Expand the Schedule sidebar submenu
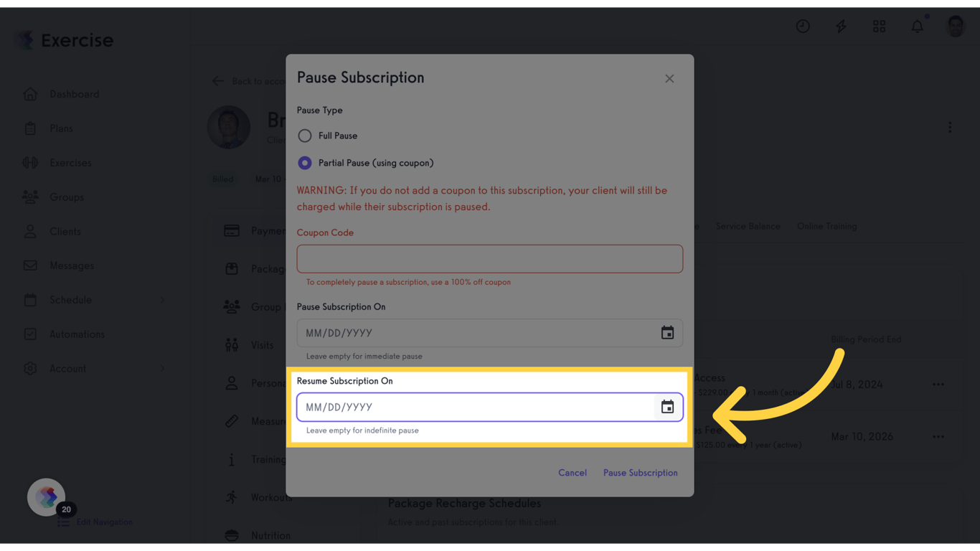This screenshot has width=980, height=551. tap(162, 300)
